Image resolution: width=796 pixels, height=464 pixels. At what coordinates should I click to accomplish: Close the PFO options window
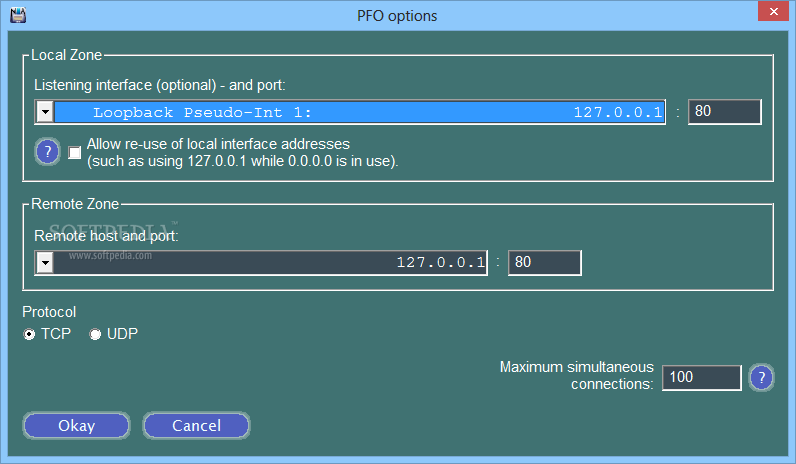[x=773, y=11]
